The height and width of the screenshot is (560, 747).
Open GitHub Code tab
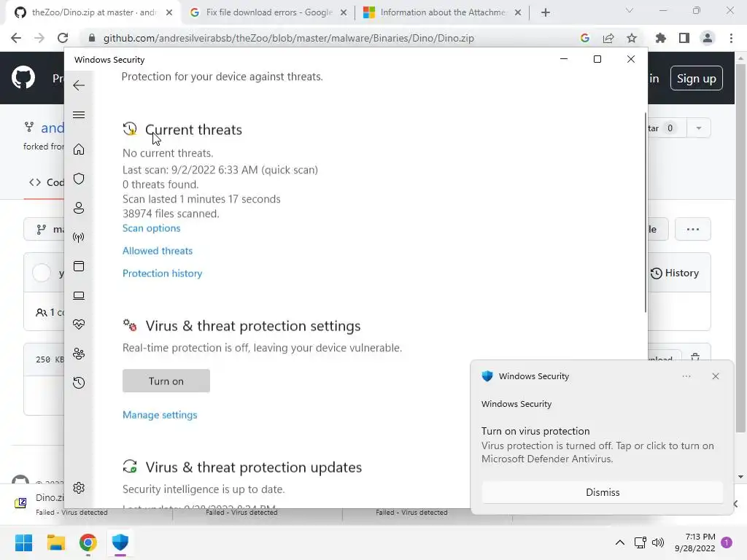tap(46, 182)
